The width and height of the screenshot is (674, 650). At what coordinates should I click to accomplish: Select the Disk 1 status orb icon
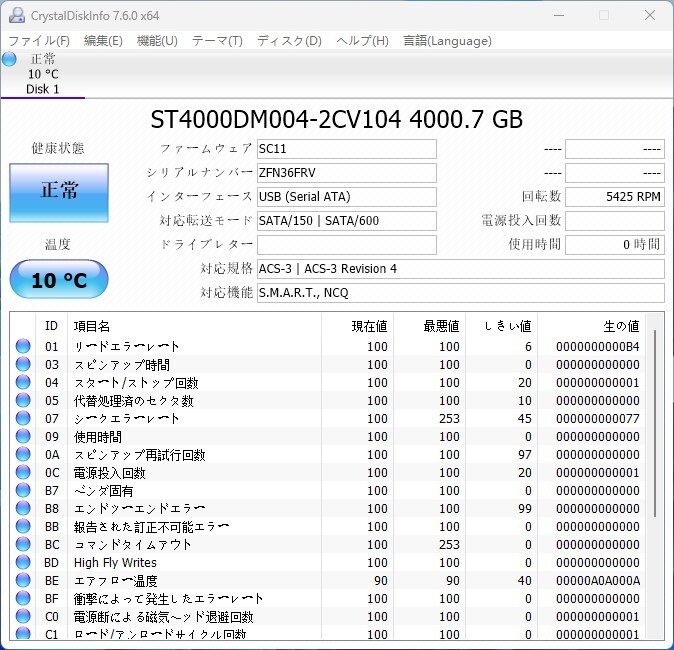(x=9, y=59)
